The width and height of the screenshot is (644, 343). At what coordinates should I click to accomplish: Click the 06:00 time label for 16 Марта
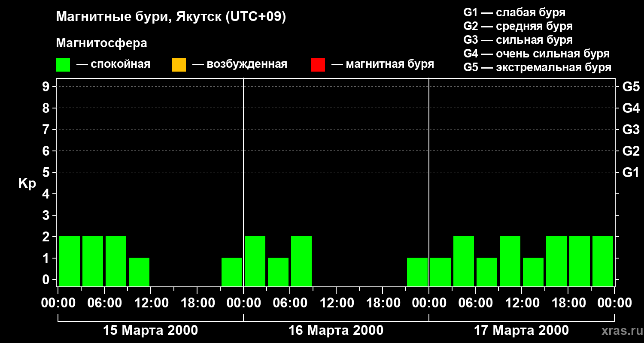[x=290, y=303]
